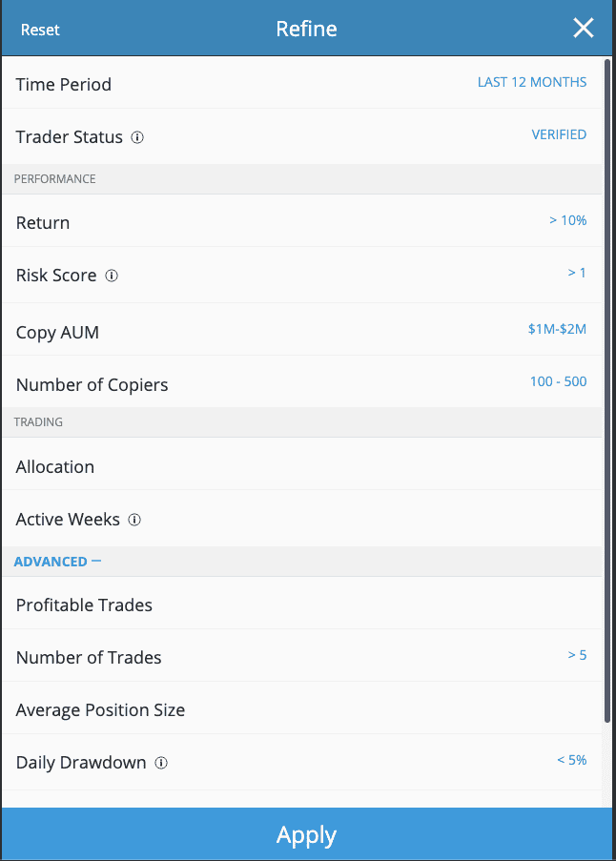The width and height of the screenshot is (616, 861).
Task: Click the info icon beside Risk Score
Action: [x=112, y=276]
